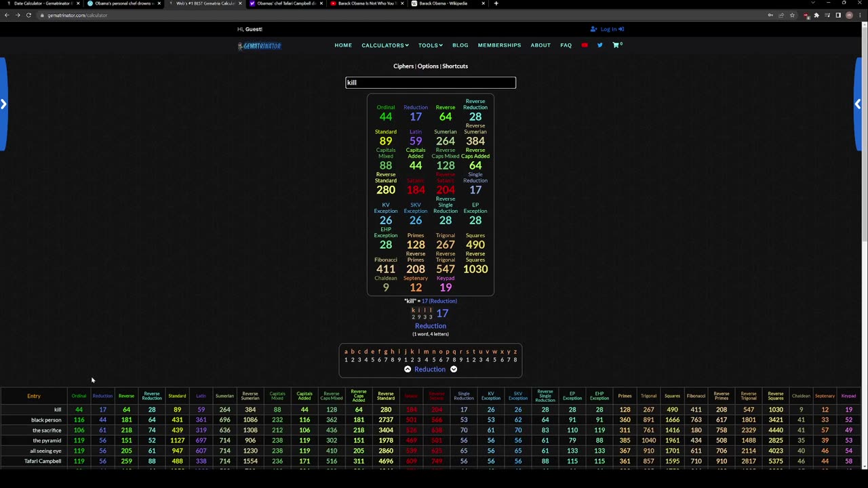
Task: Open the Blog page
Action: coord(460,45)
